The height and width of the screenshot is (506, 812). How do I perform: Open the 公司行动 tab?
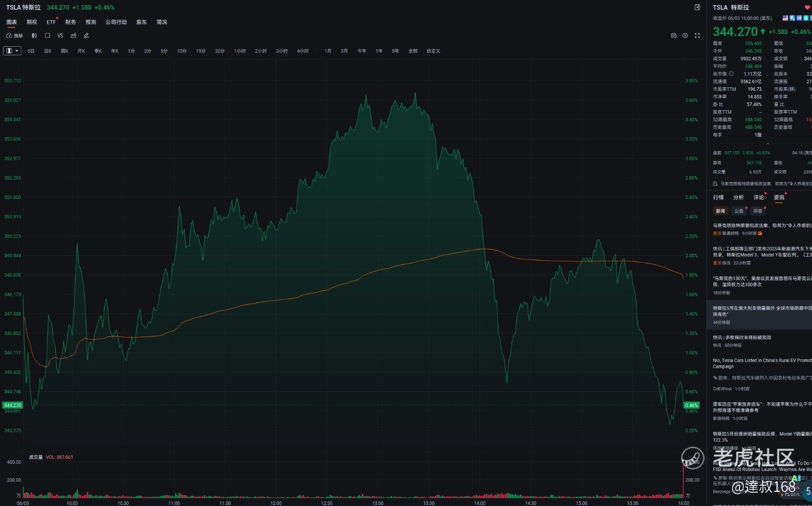click(116, 22)
